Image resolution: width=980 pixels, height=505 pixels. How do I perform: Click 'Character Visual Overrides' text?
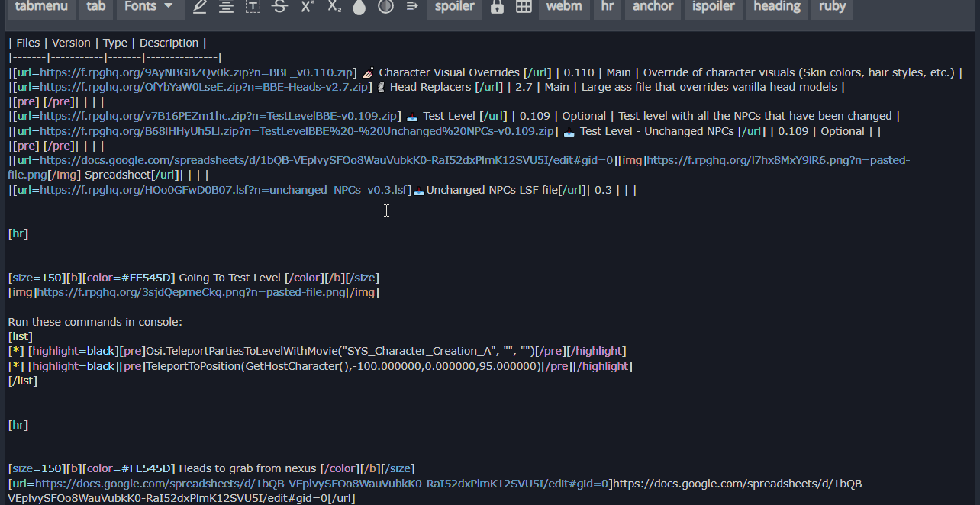click(x=450, y=72)
